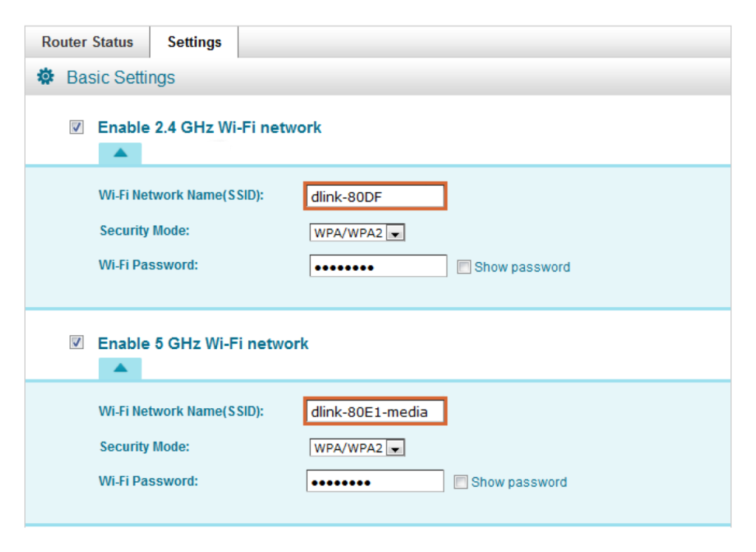Toggle Enable 5 GHz Wi-Fi network checkbox
The image size is (756, 552).
pyautogui.click(x=76, y=342)
